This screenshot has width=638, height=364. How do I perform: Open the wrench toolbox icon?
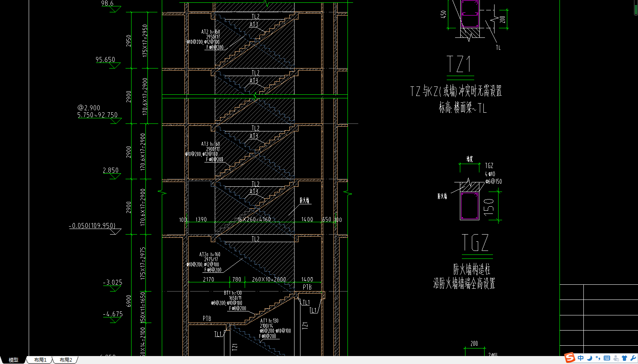pos(633,358)
